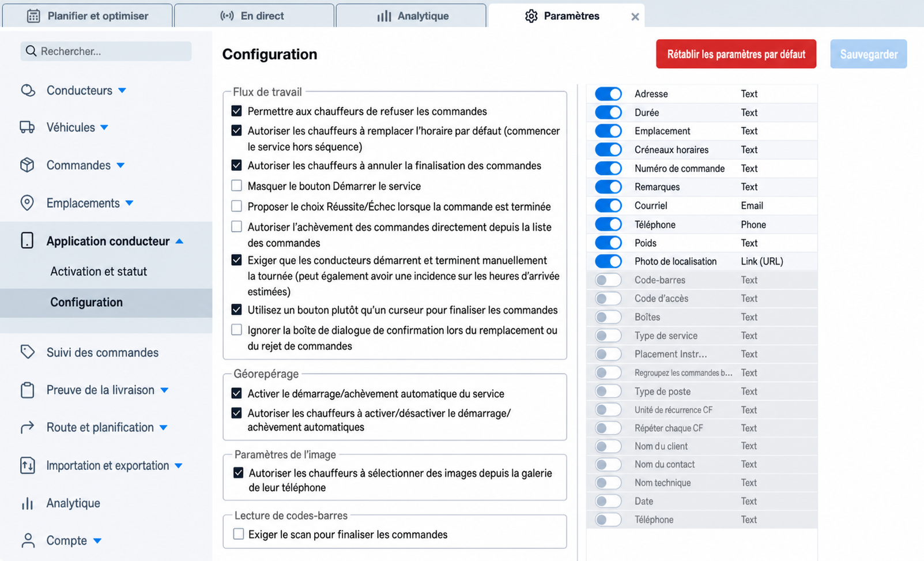Click the Importation et exportation icon
The image size is (924, 561).
point(27,465)
